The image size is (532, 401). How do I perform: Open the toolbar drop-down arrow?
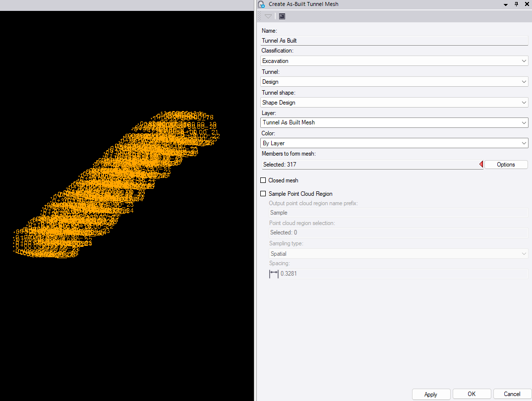268,16
